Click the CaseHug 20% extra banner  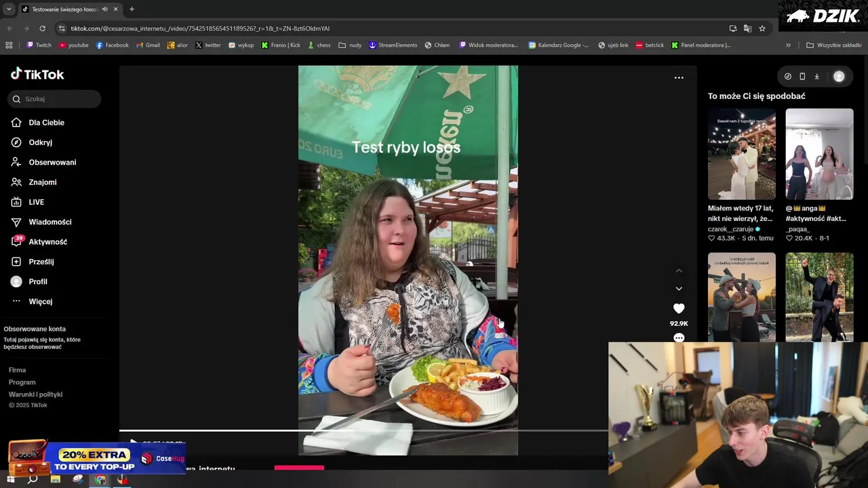[96, 459]
